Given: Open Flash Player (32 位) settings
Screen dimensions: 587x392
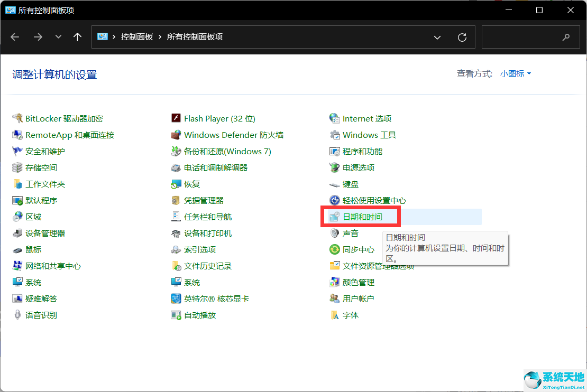Looking at the screenshot, I should click(x=219, y=118).
